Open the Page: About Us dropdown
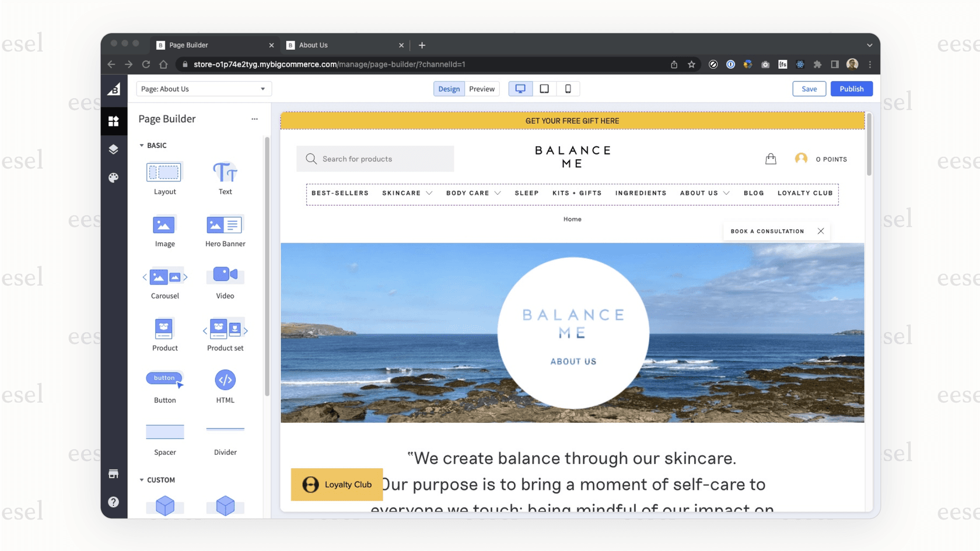Screen dimensions: 980x551 coord(203,89)
